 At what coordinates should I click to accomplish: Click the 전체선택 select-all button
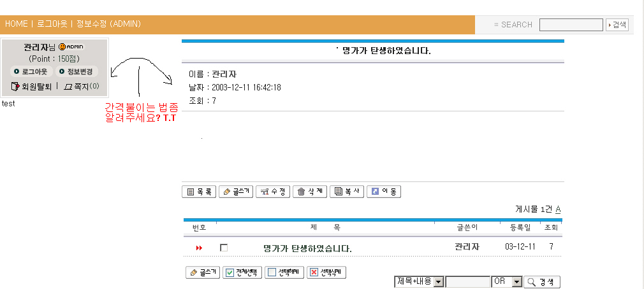tap(242, 272)
